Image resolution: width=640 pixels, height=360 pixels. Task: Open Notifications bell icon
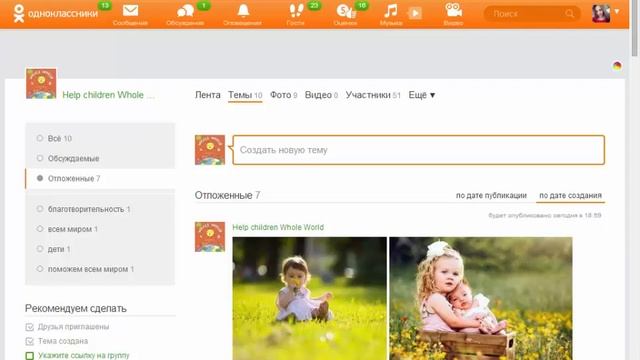pos(243,11)
